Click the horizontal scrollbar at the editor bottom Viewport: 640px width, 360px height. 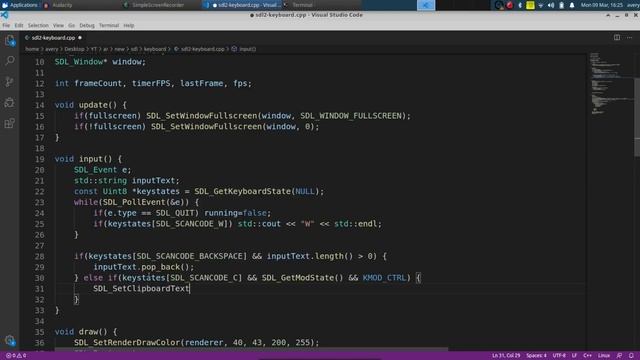pos(251,349)
